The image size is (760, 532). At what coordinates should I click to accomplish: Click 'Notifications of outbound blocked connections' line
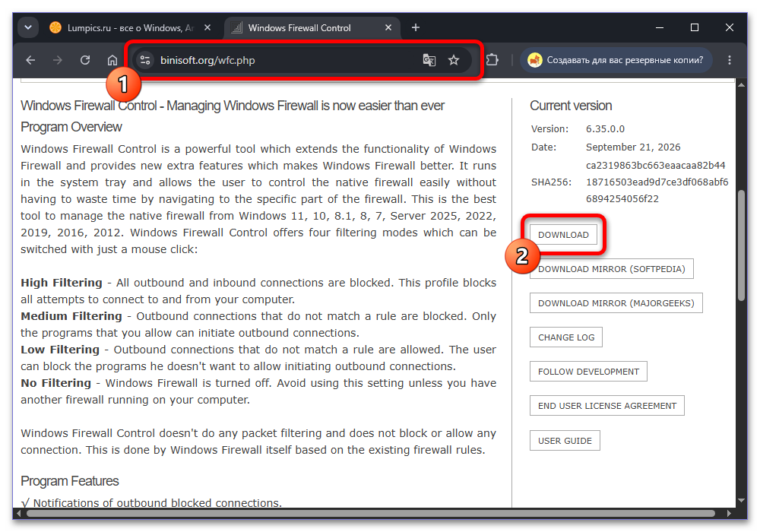click(x=151, y=503)
